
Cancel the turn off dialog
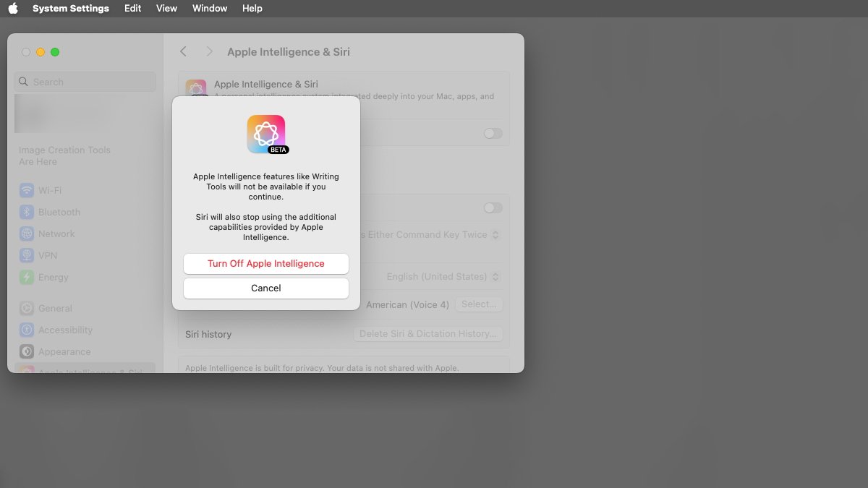tap(266, 288)
